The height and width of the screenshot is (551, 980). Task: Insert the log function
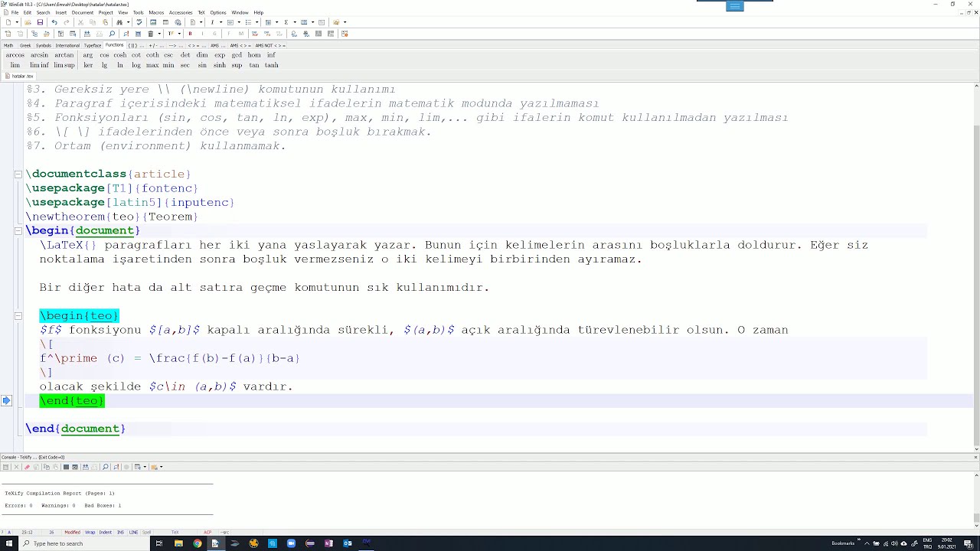coord(136,65)
